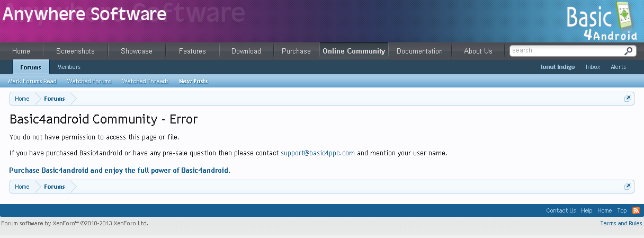The height and width of the screenshot is (238, 644).
Task: Click the Basic4Android logo
Action: point(602,21)
